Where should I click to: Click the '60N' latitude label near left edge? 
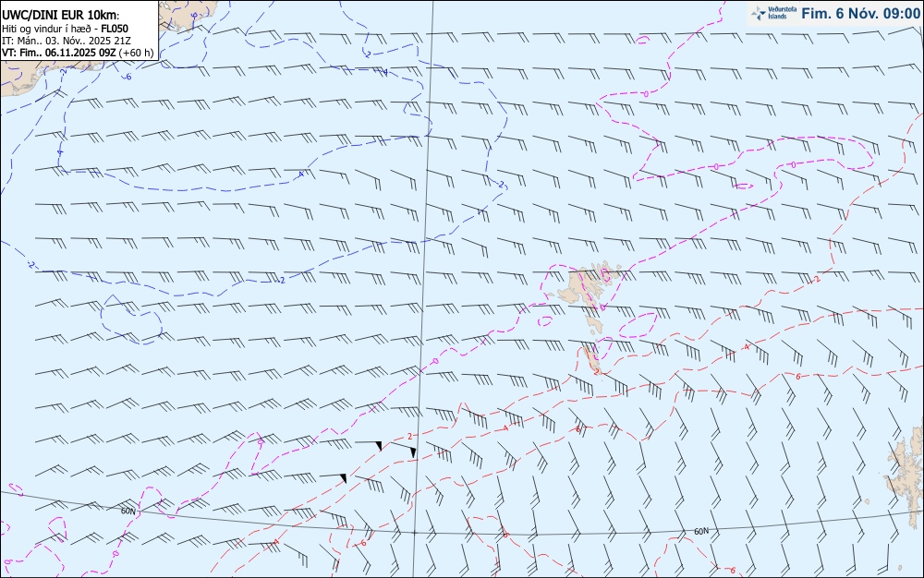tap(128, 511)
